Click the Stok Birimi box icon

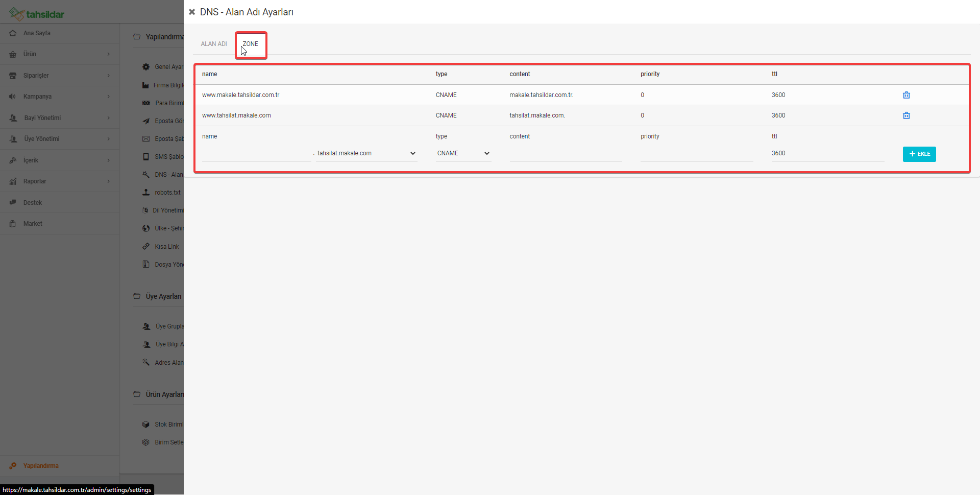tap(146, 425)
